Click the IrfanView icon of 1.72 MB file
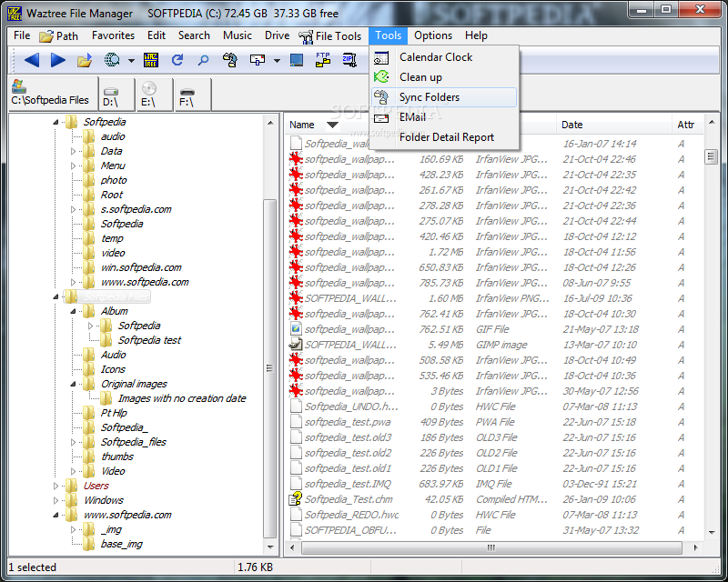The width and height of the screenshot is (728, 582). tap(295, 252)
